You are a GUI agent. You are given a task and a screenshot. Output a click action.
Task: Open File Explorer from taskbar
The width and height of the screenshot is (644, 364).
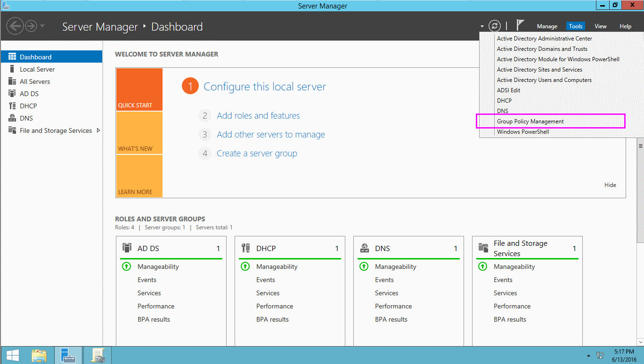click(40, 356)
